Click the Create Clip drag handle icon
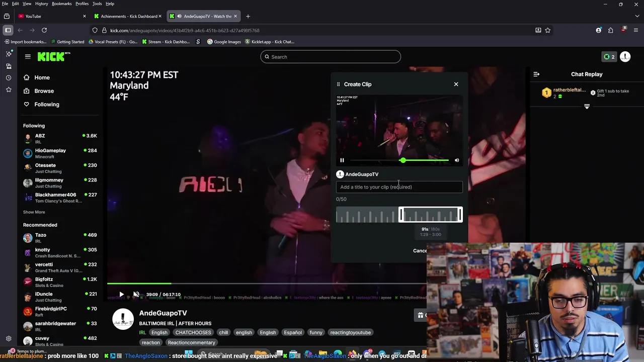Screen dimensions: 644x362 pos(338,84)
